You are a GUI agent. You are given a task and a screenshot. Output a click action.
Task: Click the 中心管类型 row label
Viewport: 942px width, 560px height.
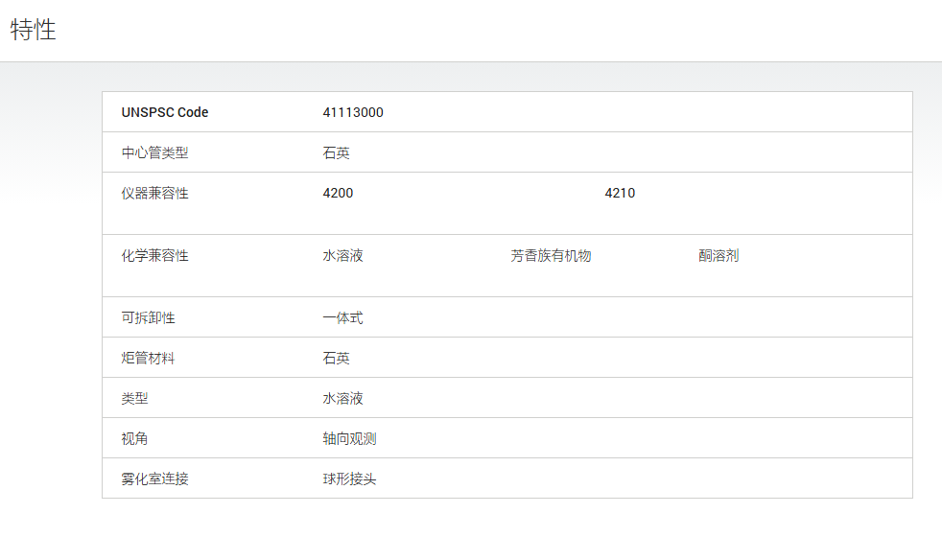155,152
